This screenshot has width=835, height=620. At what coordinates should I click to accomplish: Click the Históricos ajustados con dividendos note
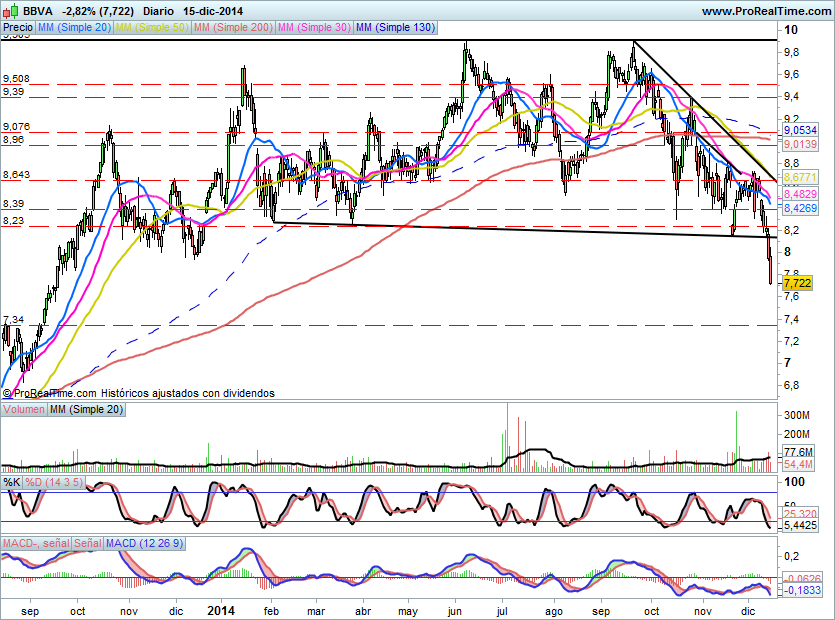coord(187,393)
